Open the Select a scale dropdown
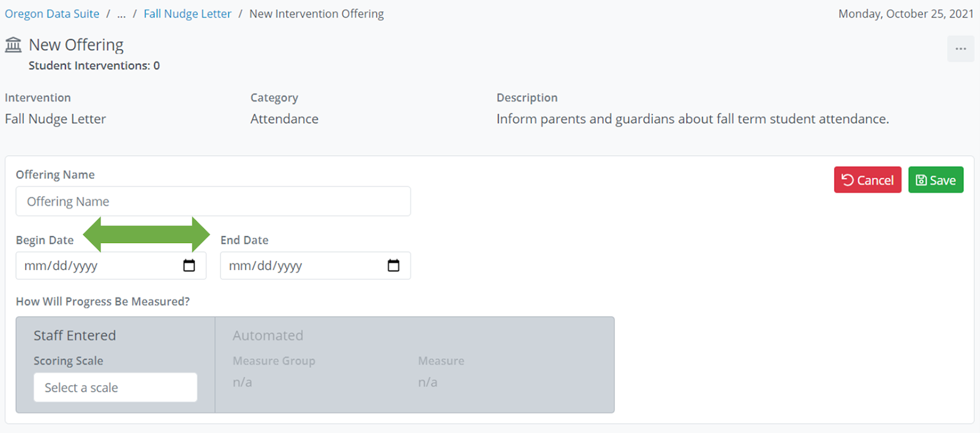This screenshot has height=433, width=980. (115, 388)
